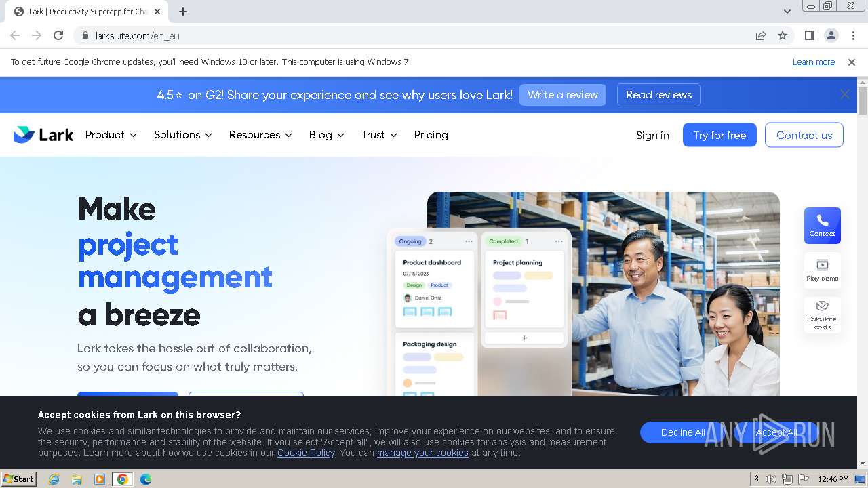Click the Write a review button

pyautogui.click(x=563, y=95)
